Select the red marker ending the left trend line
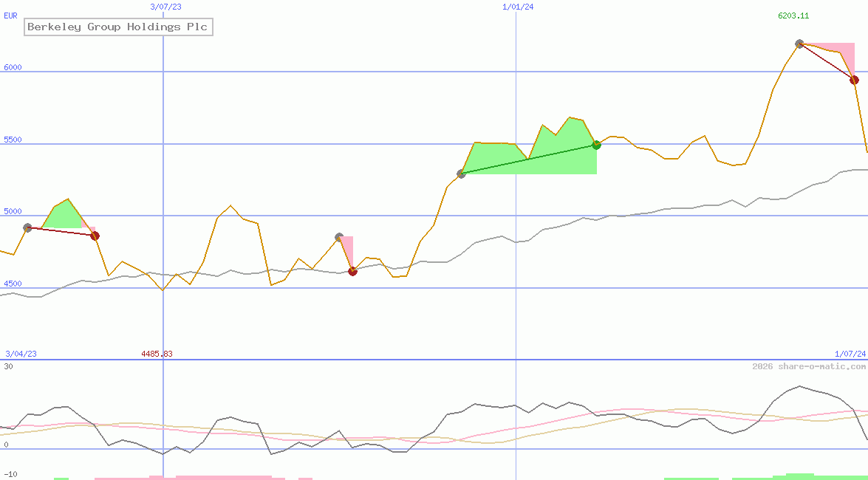This screenshot has height=480, width=868. point(94,236)
